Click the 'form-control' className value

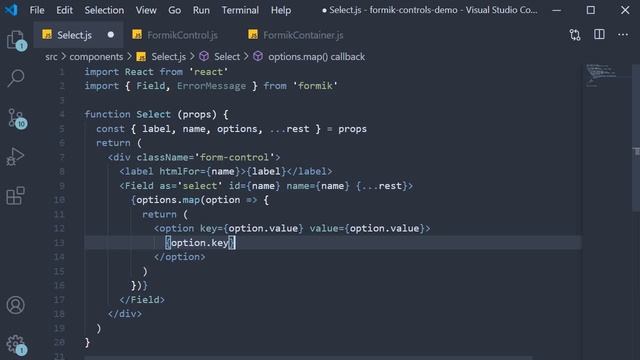[x=234, y=157]
